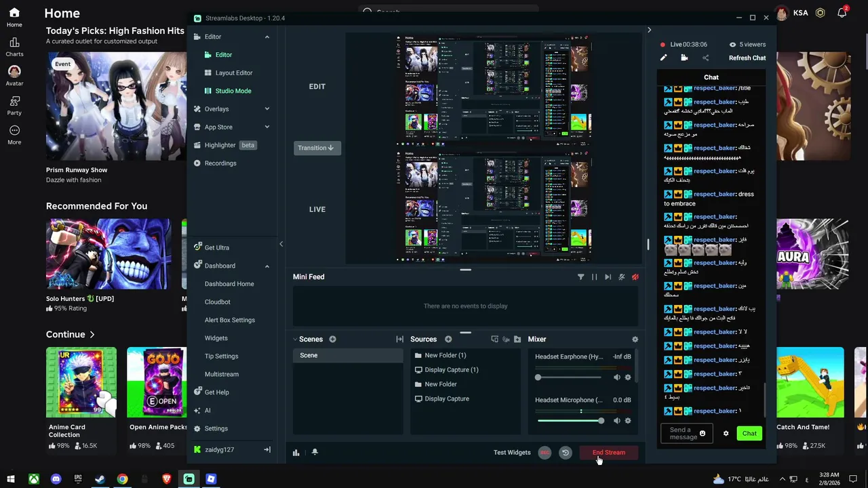868x488 pixels.
Task: Open the emoji picker in chat input
Action: coord(703,434)
